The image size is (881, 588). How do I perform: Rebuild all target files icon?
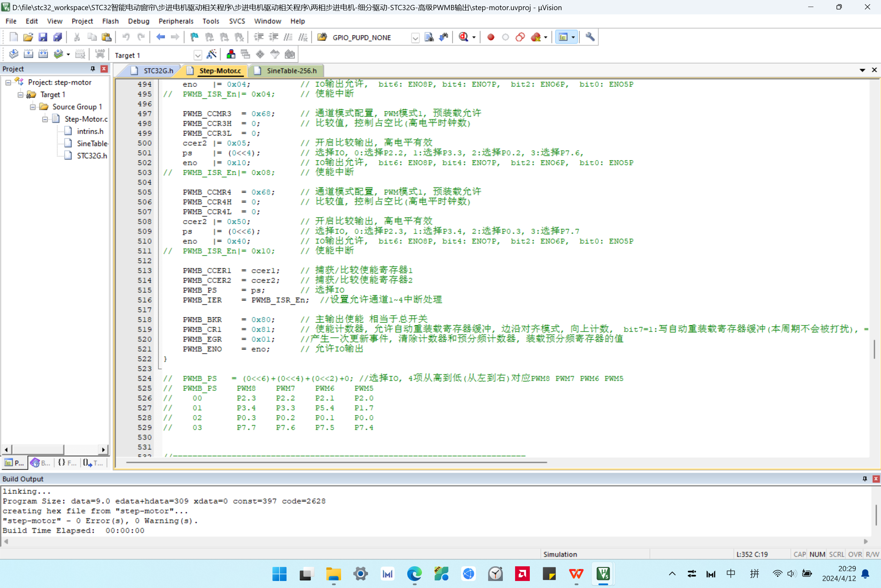tap(43, 54)
